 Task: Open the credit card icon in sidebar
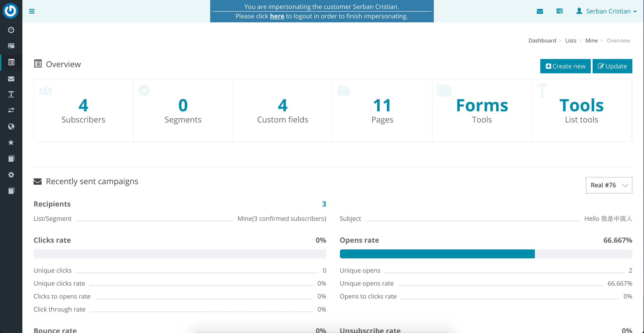tap(11, 46)
